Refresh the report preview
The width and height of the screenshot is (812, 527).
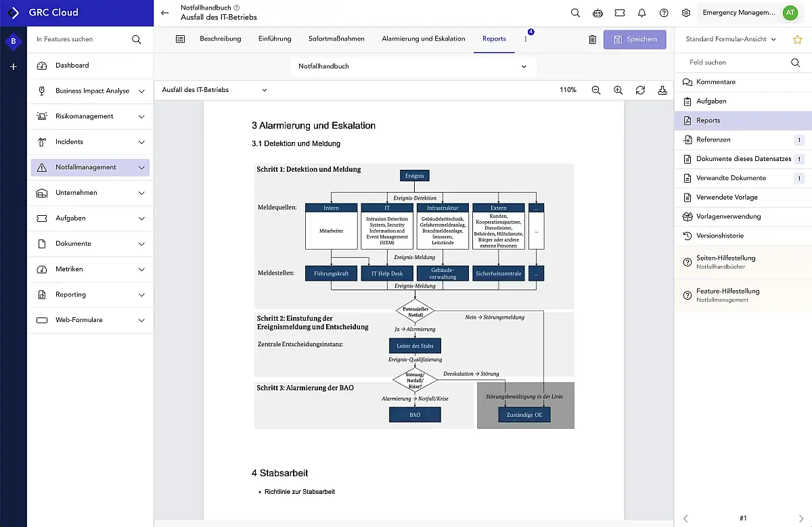pyautogui.click(x=640, y=90)
